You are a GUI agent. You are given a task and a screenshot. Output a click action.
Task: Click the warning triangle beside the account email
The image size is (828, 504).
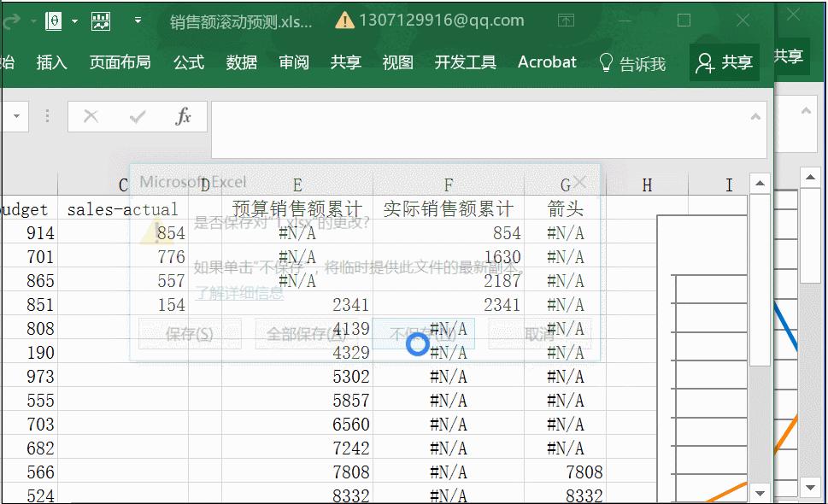pyautogui.click(x=342, y=20)
